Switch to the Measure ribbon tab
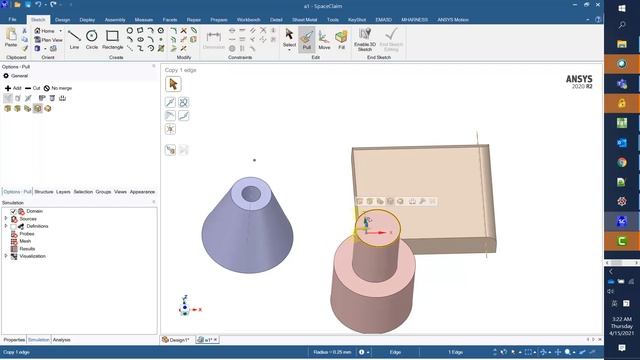Viewport: 640px width, 360px height. click(144, 20)
